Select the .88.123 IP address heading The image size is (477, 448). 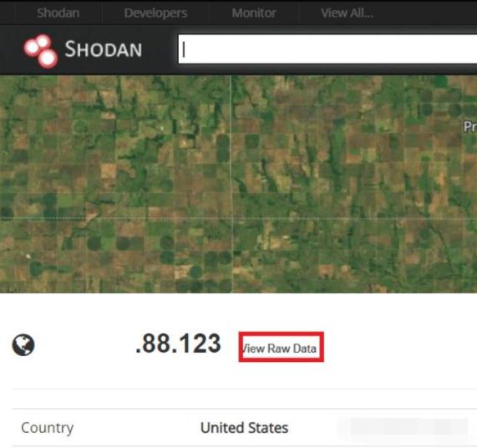[x=178, y=344]
